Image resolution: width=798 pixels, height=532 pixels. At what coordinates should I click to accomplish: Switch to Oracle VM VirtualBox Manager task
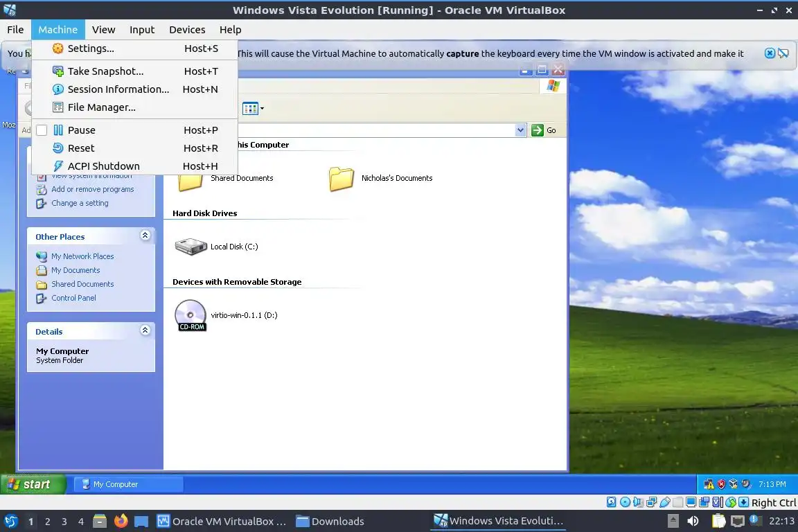click(222, 522)
